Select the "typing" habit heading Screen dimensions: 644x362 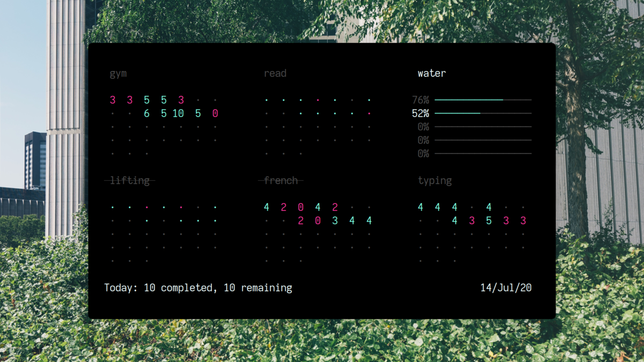tap(435, 181)
